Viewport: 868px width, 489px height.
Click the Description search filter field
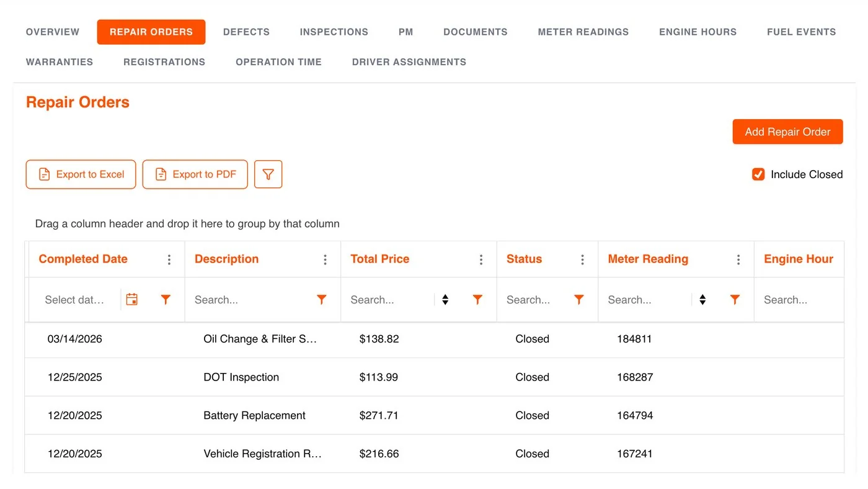pyautogui.click(x=251, y=300)
